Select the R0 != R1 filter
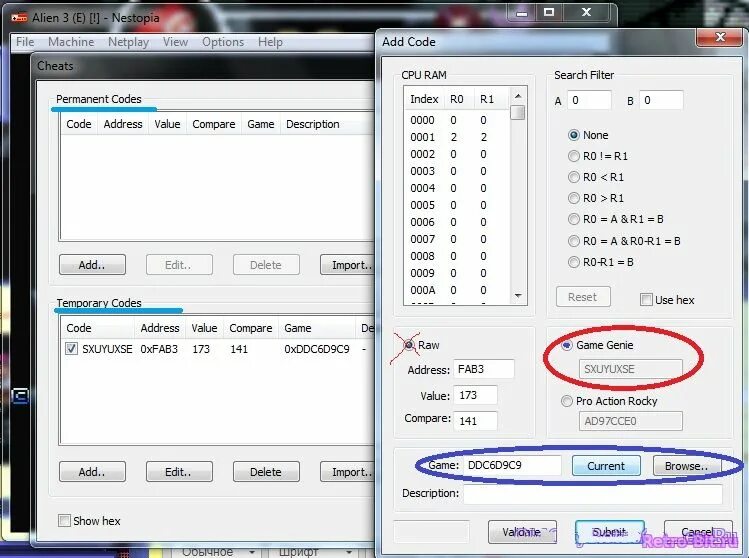This screenshot has width=749, height=558. pyautogui.click(x=574, y=156)
